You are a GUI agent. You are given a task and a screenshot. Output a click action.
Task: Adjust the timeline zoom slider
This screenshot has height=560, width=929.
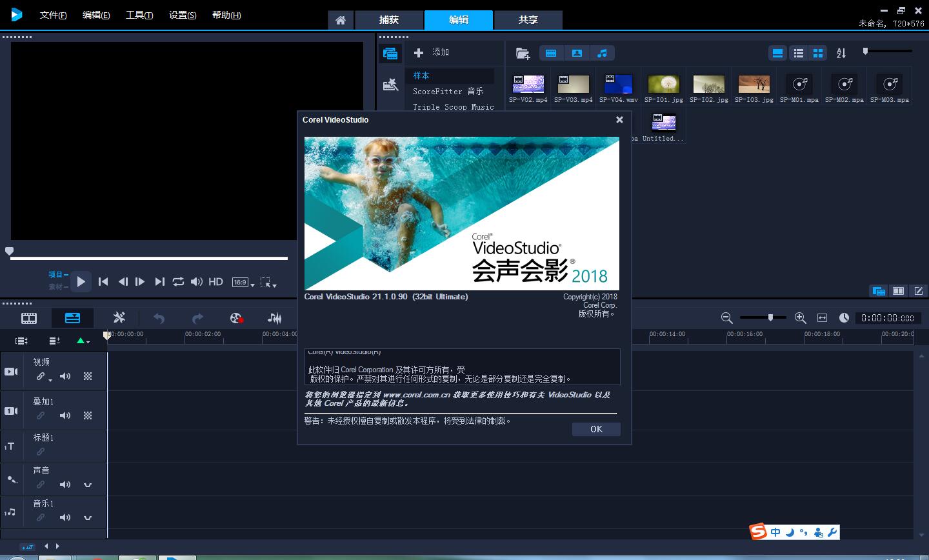(770, 317)
